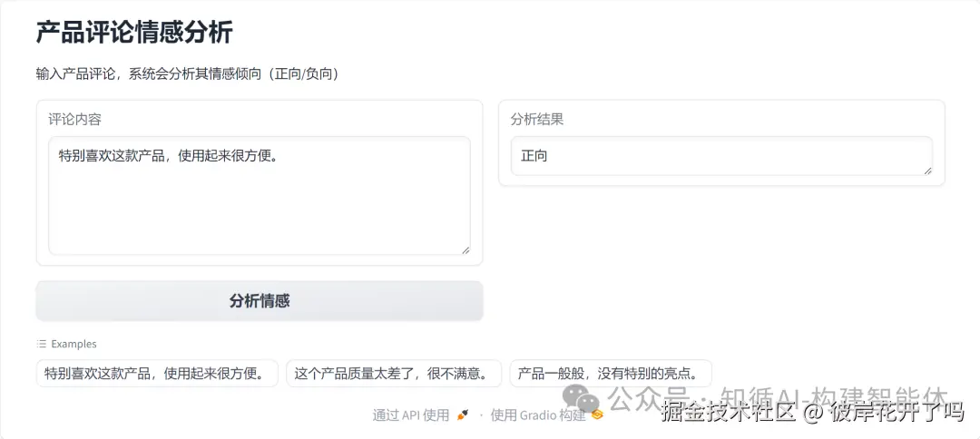The height and width of the screenshot is (439, 980).
Task: Open the 使用 Gradio 构建 link
Action: 538,415
